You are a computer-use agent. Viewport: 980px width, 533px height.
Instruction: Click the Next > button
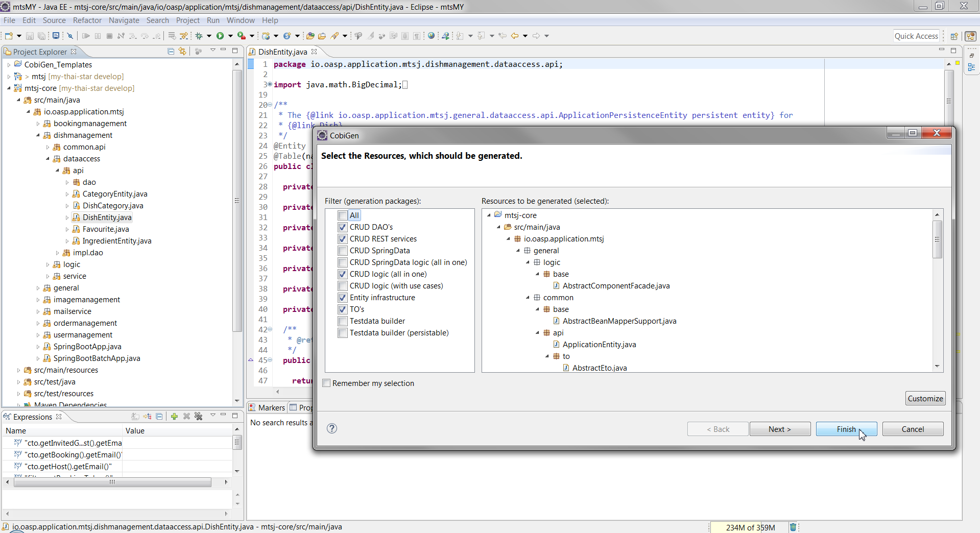[780, 429]
